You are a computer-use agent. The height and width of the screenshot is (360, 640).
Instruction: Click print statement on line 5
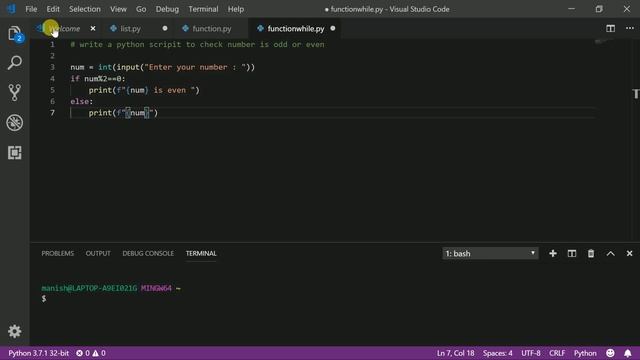point(144,90)
